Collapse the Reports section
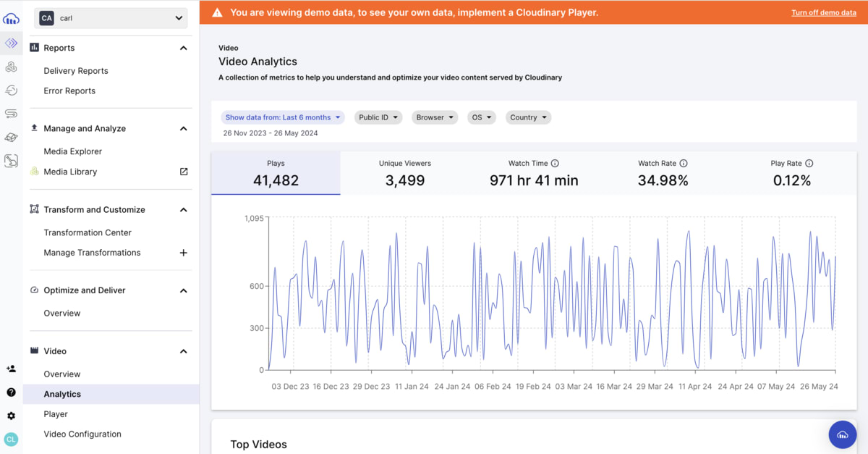Viewport: 868px width, 454px height. (x=184, y=48)
